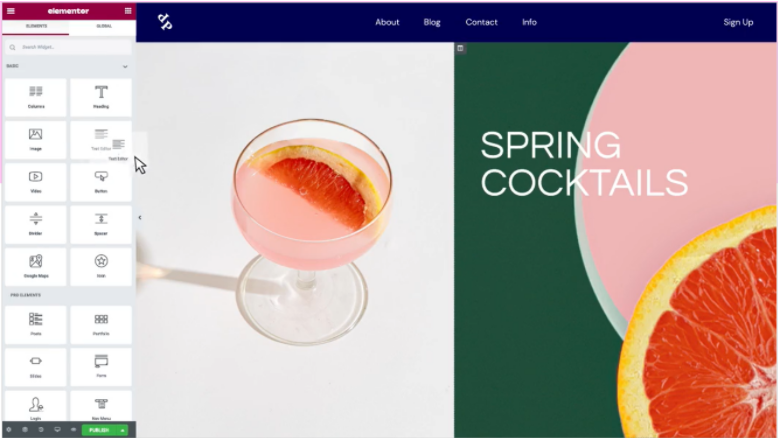Image resolution: width=778 pixels, height=438 pixels.
Task: Follow the Sign Up link
Action: click(738, 22)
